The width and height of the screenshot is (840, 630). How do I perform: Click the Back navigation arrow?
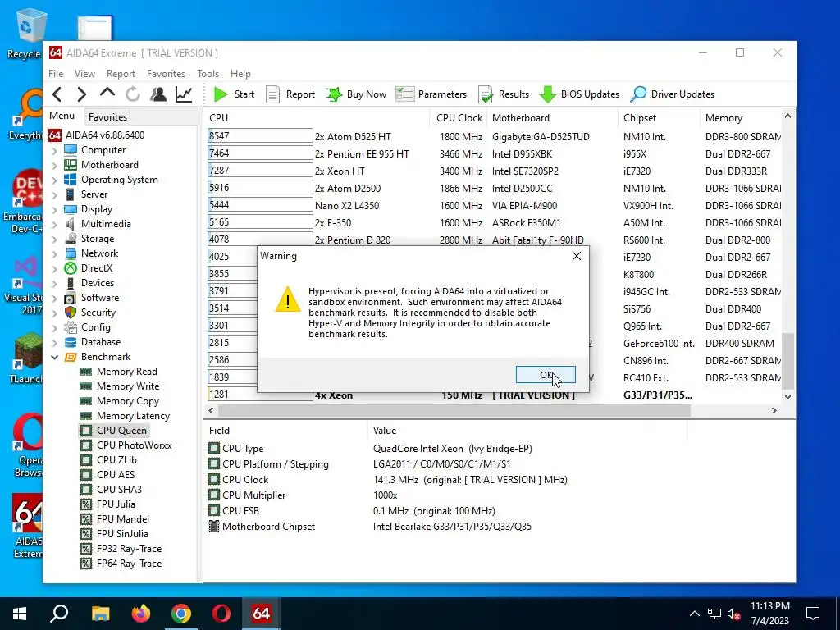pyautogui.click(x=57, y=94)
